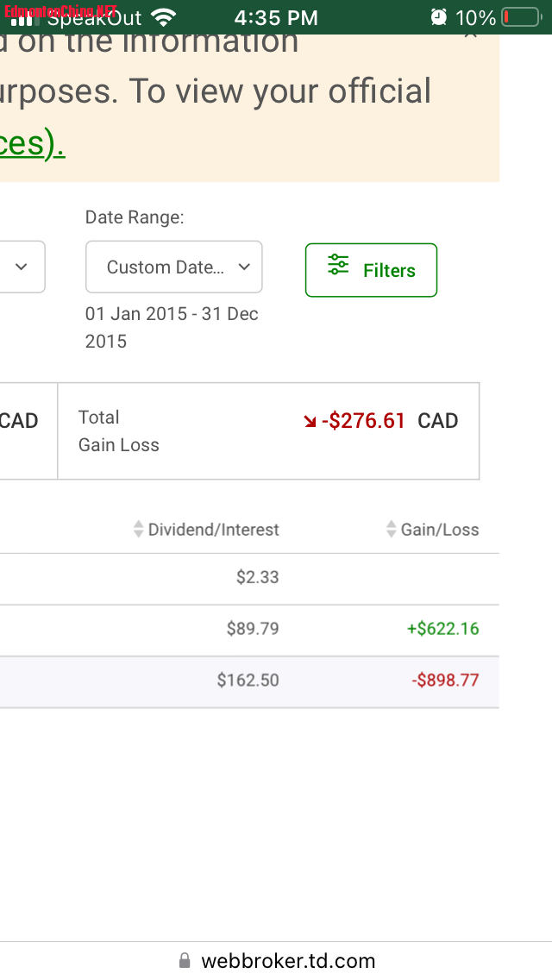Tap the Wi-Fi icon in status bar

pyautogui.click(x=162, y=17)
